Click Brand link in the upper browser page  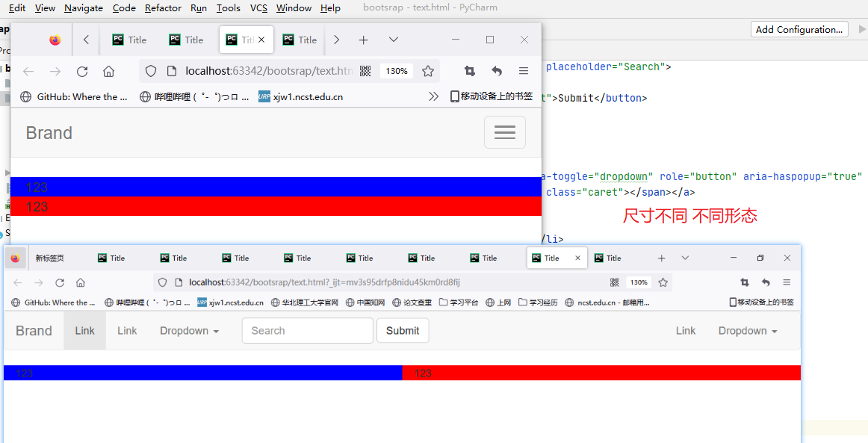coord(49,133)
